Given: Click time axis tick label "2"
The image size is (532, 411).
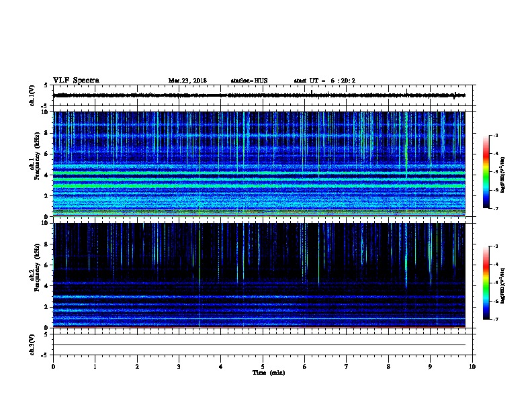Looking at the screenshot, I should [x=137, y=366].
